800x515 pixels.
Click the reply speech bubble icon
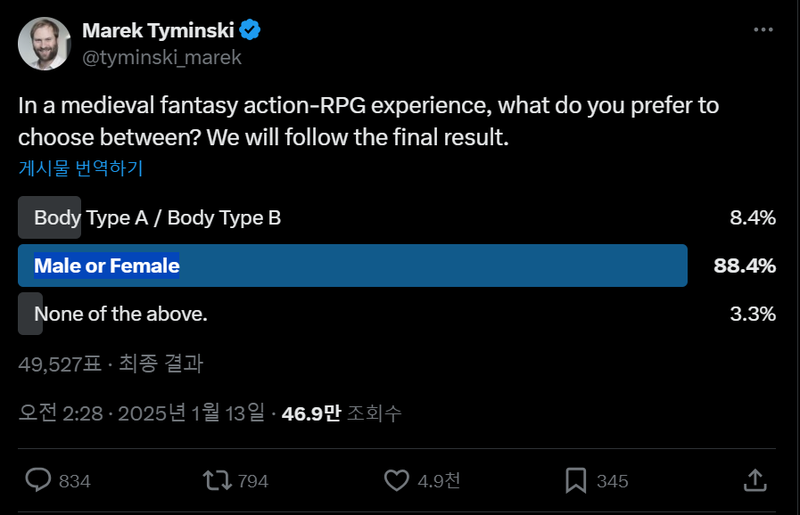38,481
